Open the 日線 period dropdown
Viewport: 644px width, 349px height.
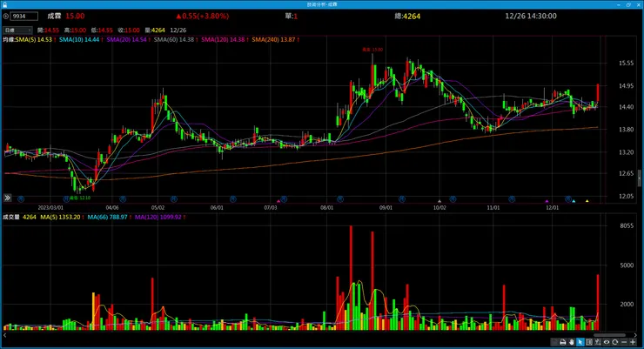[x=17, y=30]
